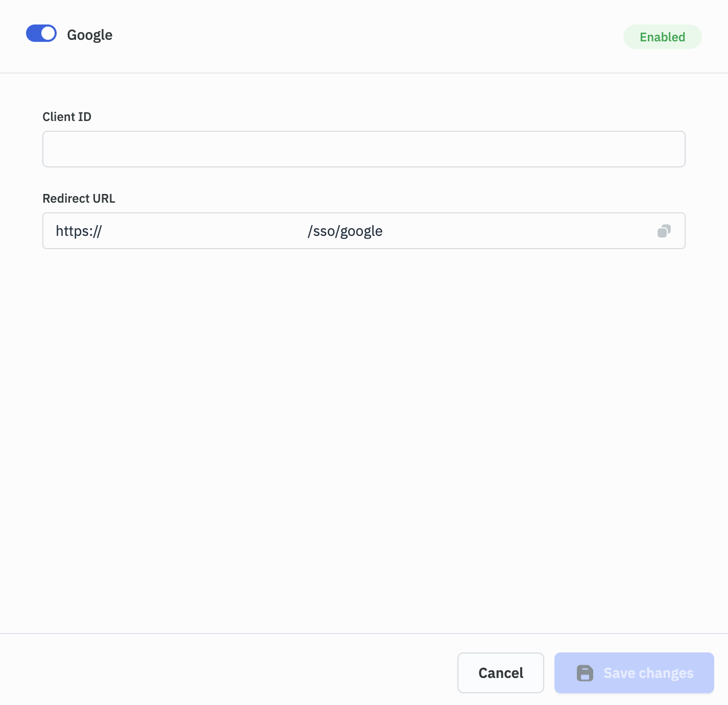
Task: Place cursor in the empty Client ID box
Action: tap(363, 149)
